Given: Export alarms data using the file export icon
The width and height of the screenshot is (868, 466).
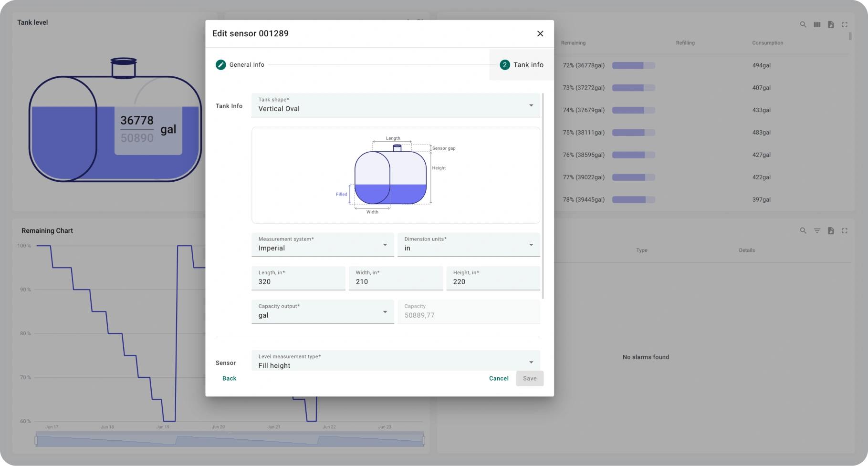Looking at the screenshot, I should click(832, 230).
